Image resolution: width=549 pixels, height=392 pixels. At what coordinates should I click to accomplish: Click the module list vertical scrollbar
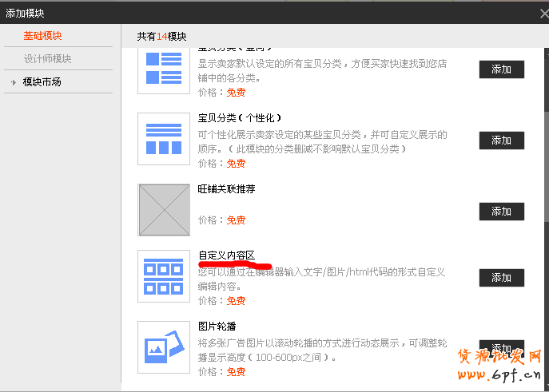(x=547, y=160)
